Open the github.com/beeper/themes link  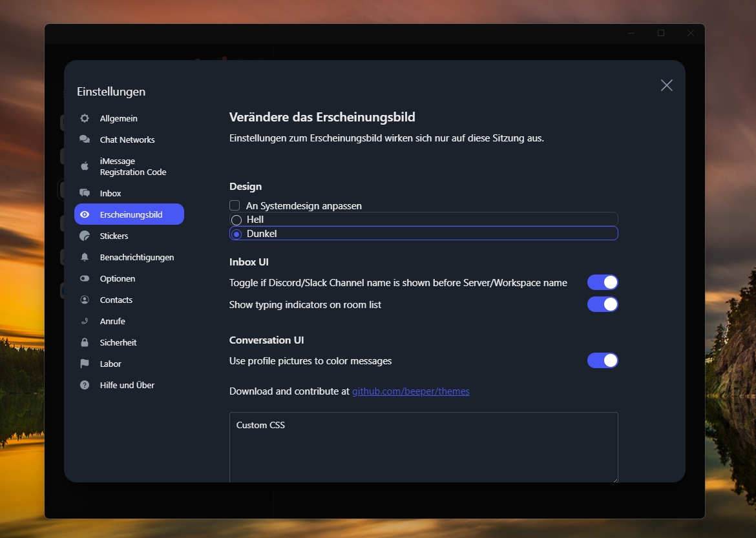410,391
